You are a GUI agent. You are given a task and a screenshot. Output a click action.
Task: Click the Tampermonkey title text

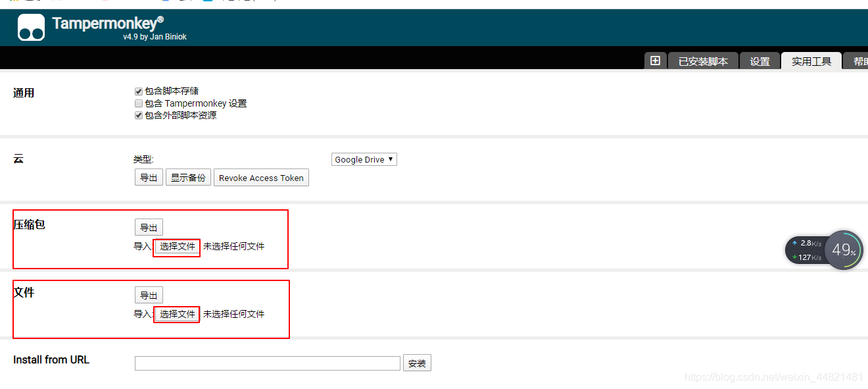[x=108, y=24]
